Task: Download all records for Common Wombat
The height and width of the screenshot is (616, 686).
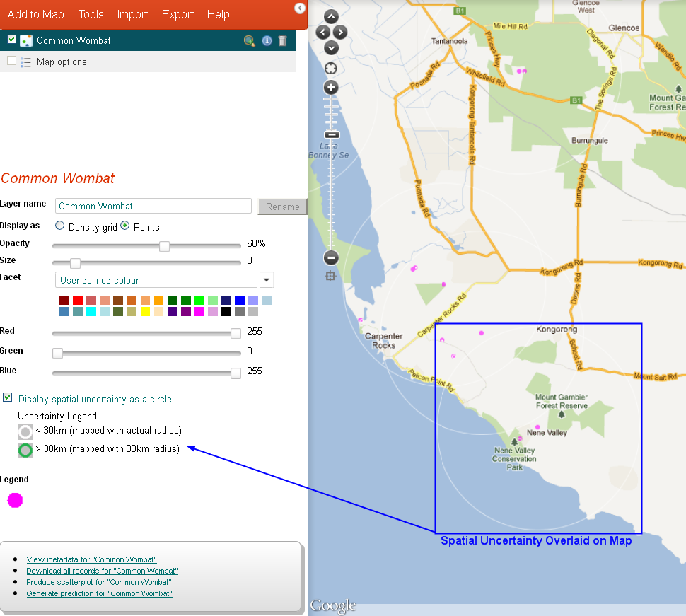Action: click(102, 571)
